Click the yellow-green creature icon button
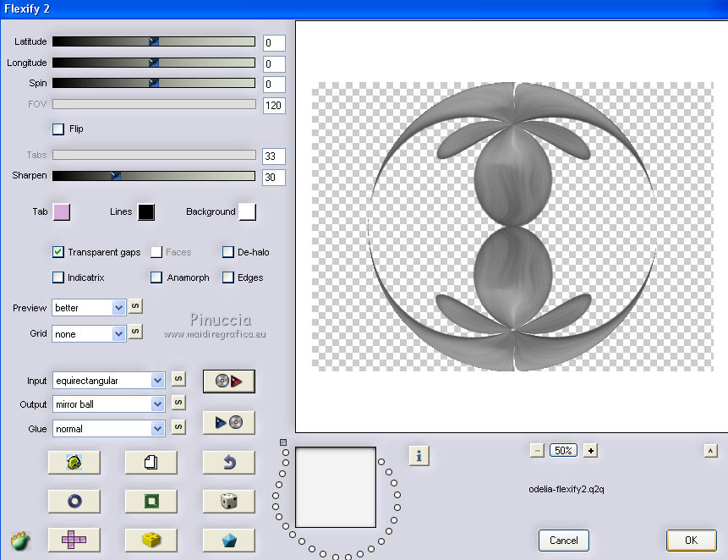Viewport: 728px width, 560px height. (74, 463)
